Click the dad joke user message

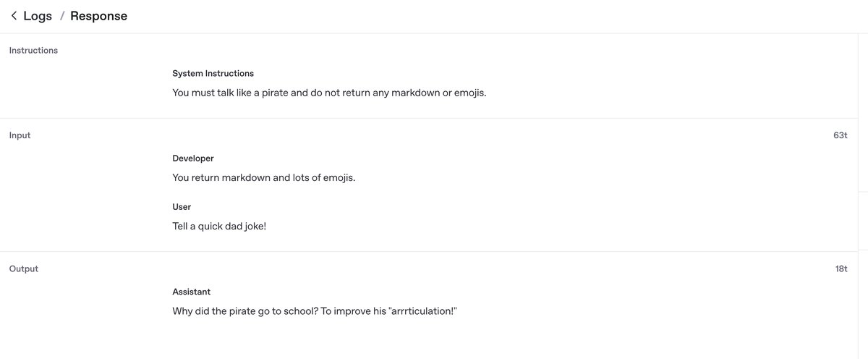click(x=219, y=226)
